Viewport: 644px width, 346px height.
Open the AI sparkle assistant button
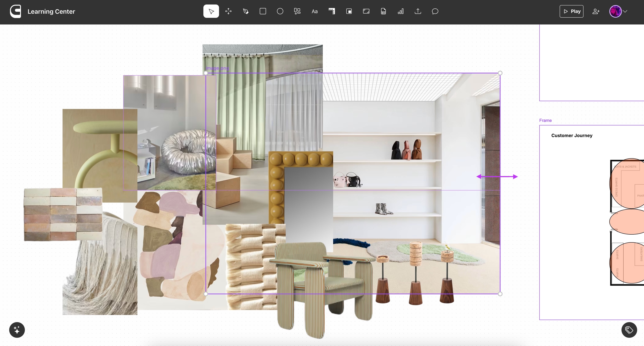pos(17,330)
